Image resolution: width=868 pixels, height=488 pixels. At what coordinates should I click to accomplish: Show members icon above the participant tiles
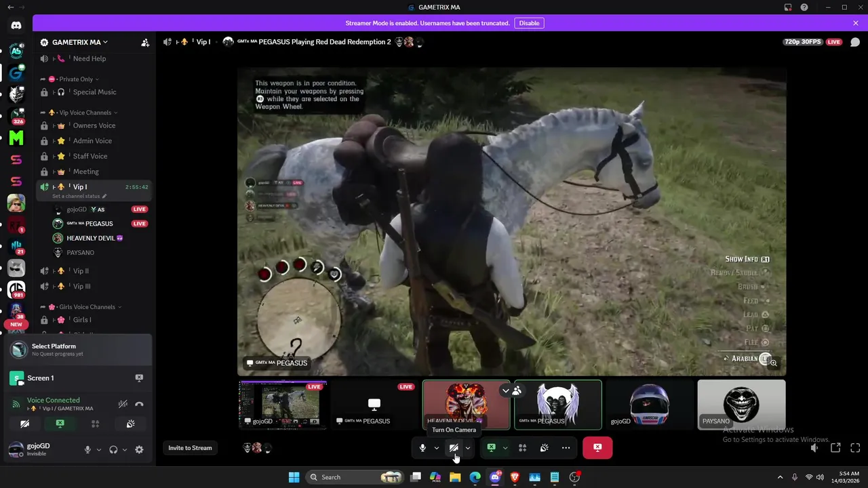pyautogui.click(x=517, y=390)
